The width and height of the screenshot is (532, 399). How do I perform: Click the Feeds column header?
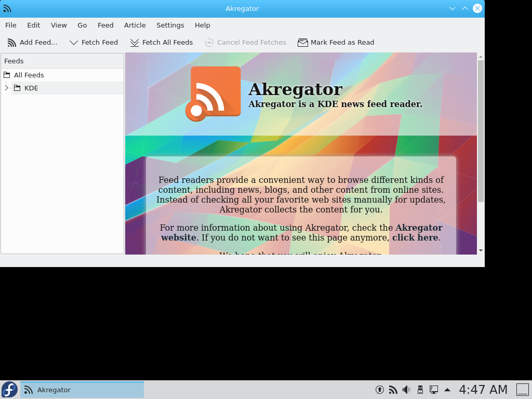(62, 61)
